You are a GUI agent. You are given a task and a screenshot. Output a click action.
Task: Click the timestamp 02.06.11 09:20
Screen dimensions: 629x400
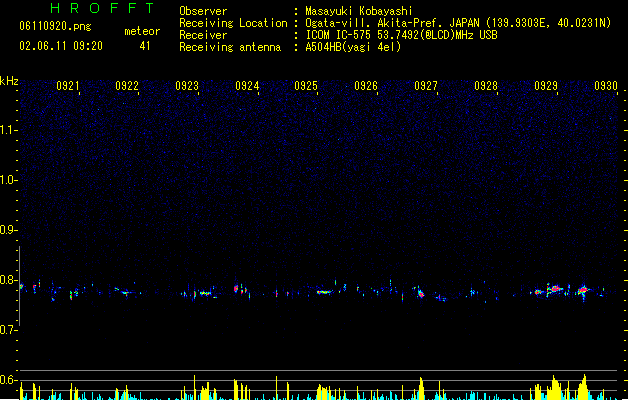[x=61, y=46]
